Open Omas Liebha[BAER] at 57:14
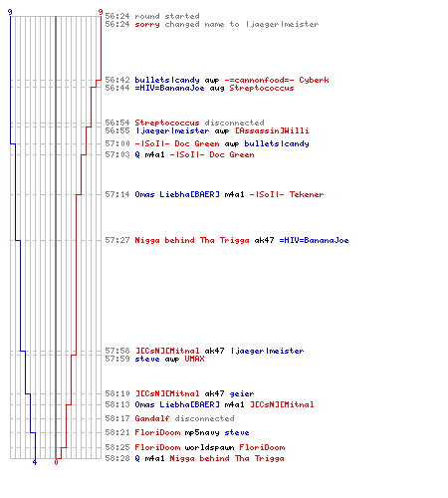The image size is (448, 498). [177, 194]
